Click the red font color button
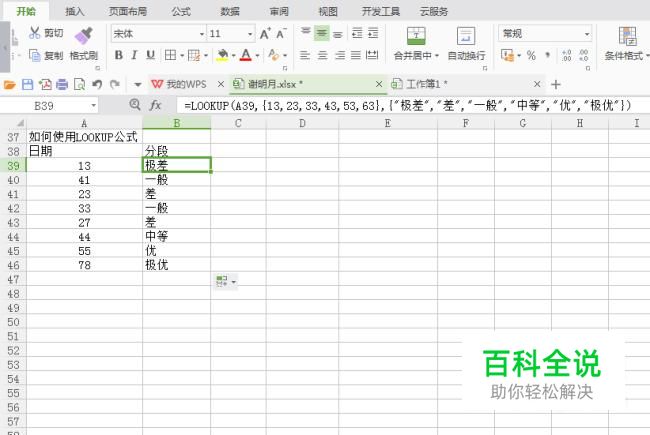This screenshot has height=435, width=650. pyautogui.click(x=246, y=55)
